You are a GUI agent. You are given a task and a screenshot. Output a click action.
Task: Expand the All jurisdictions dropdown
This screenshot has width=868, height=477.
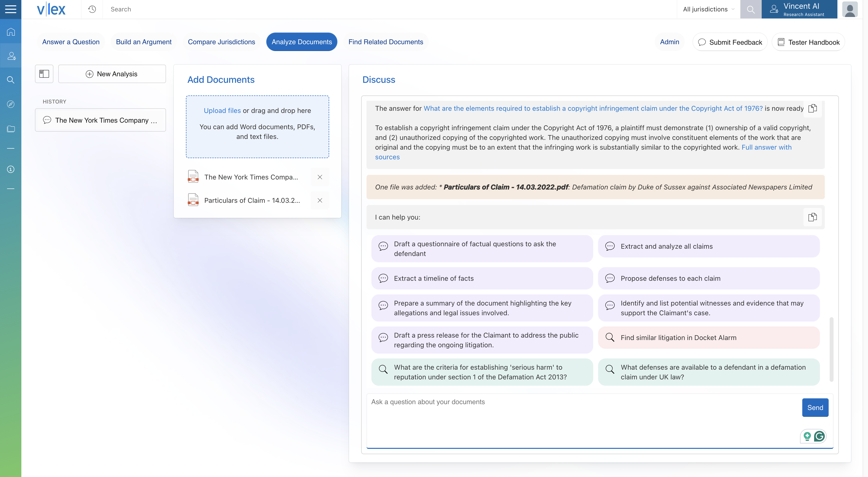[708, 9]
